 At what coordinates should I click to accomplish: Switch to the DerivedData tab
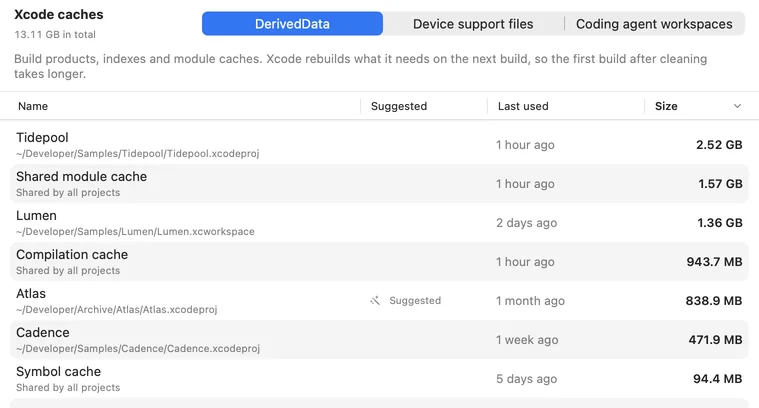(x=292, y=24)
